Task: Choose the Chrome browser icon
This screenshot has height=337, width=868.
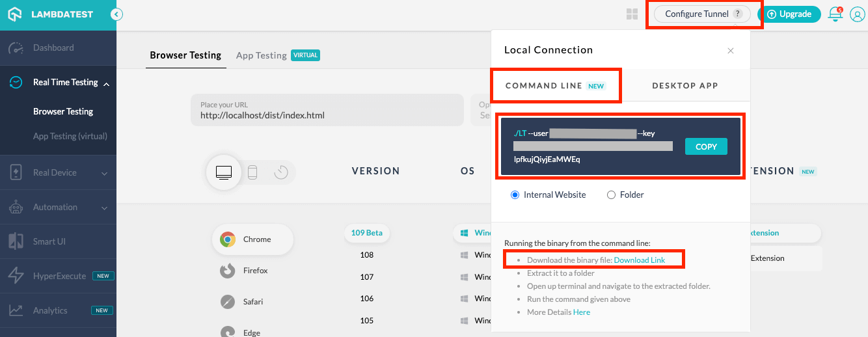Action: [x=228, y=239]
